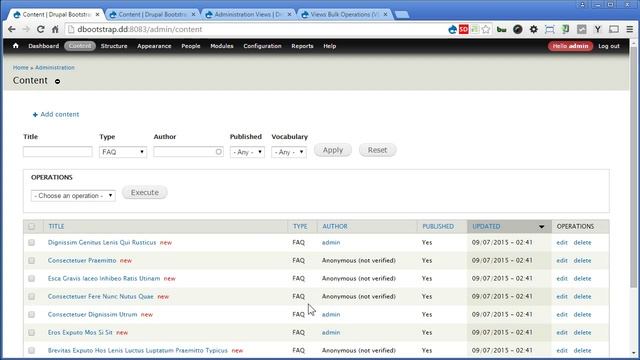Check the Dignissim Genitus Lenis Qui Rusticus row

coord(31,242)
